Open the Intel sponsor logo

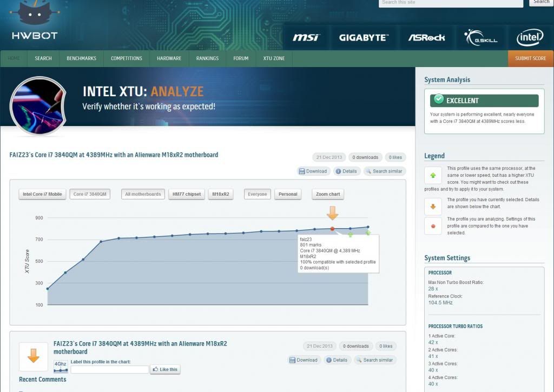coord(530,37)
